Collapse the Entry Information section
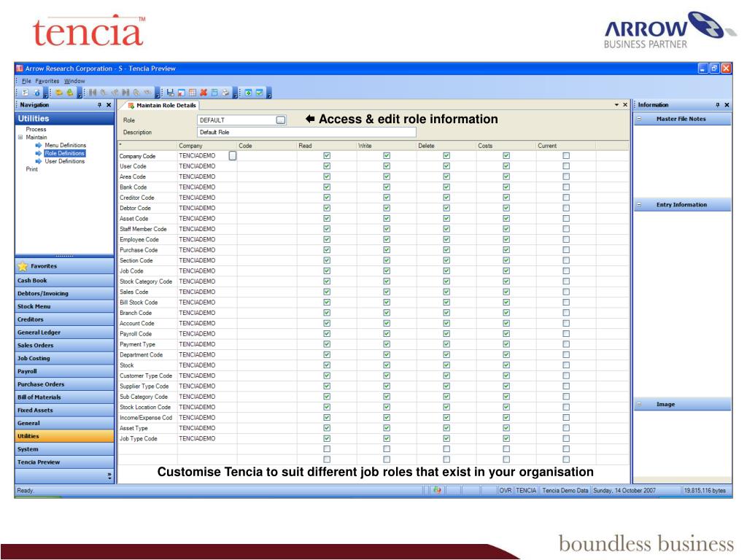 point(639,205)
